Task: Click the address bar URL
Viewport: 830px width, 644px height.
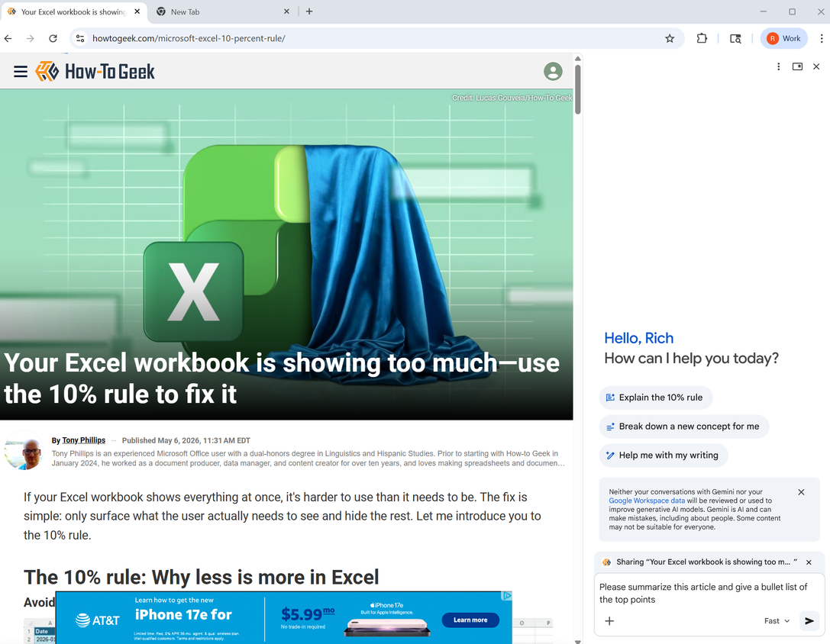Action: [x=189, y=38]
